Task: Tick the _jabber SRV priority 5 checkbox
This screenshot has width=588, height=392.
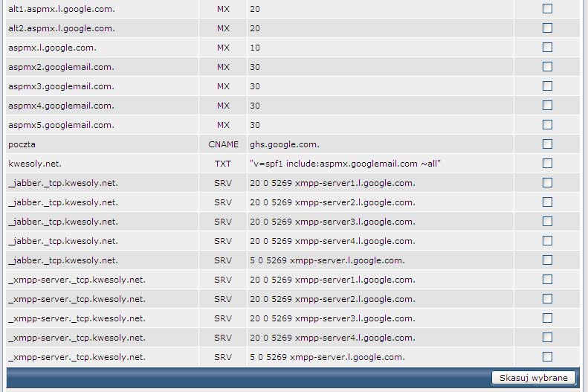Action: point(548,260)
